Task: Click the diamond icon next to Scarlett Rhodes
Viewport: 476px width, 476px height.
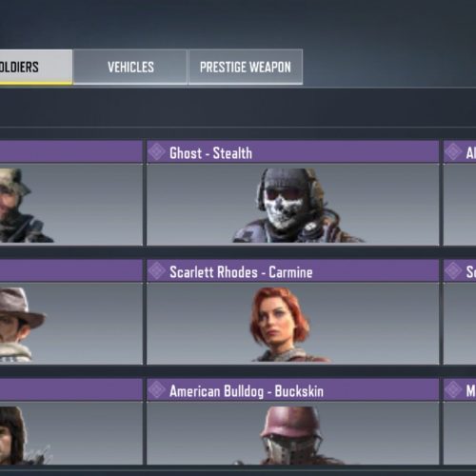Action: tap(157, 270)
